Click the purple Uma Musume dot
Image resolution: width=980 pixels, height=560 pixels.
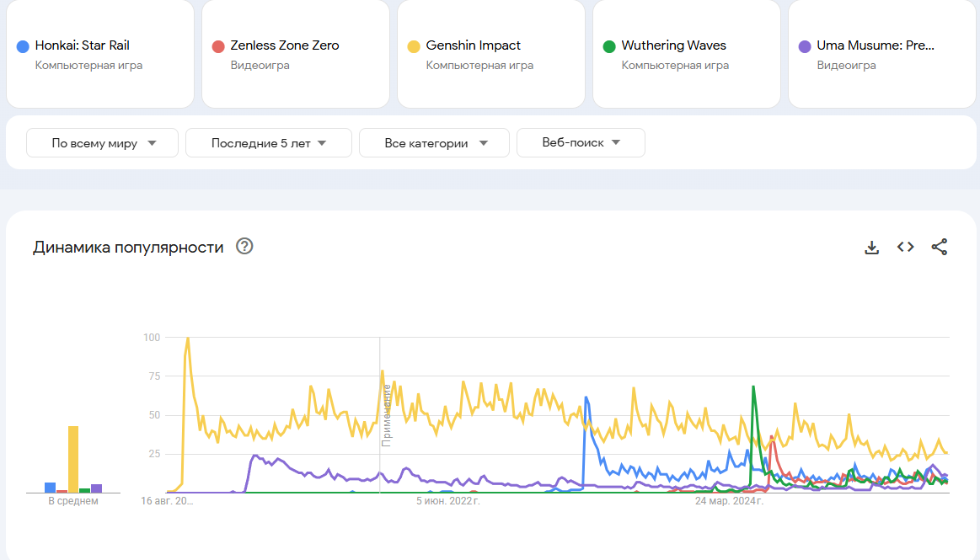(805, 46)
